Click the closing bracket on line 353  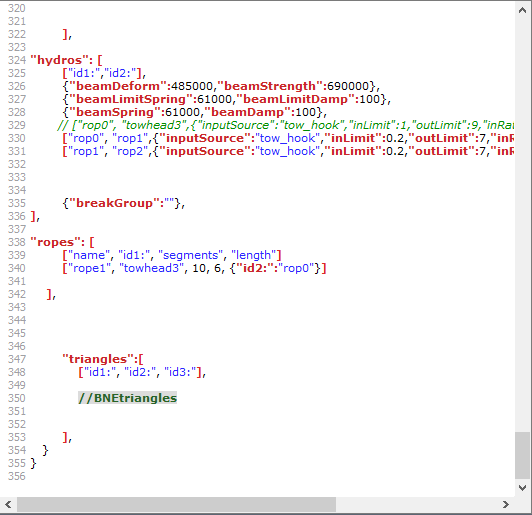tap(65, 437)
